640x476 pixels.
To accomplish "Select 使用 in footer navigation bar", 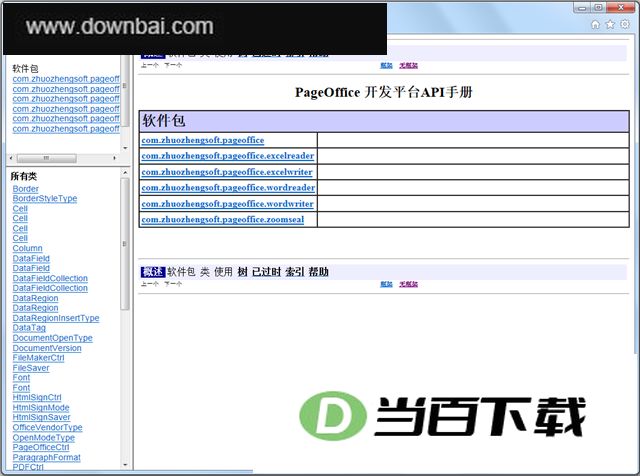I will point(224,272).
